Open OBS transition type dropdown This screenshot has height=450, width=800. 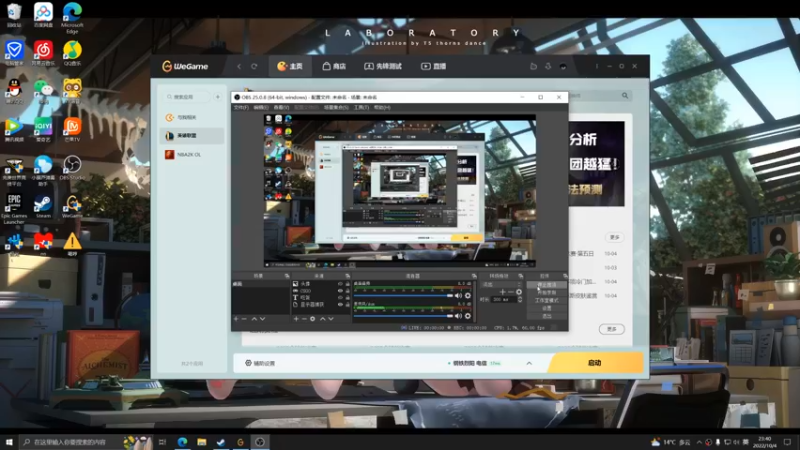coord(502,285)
